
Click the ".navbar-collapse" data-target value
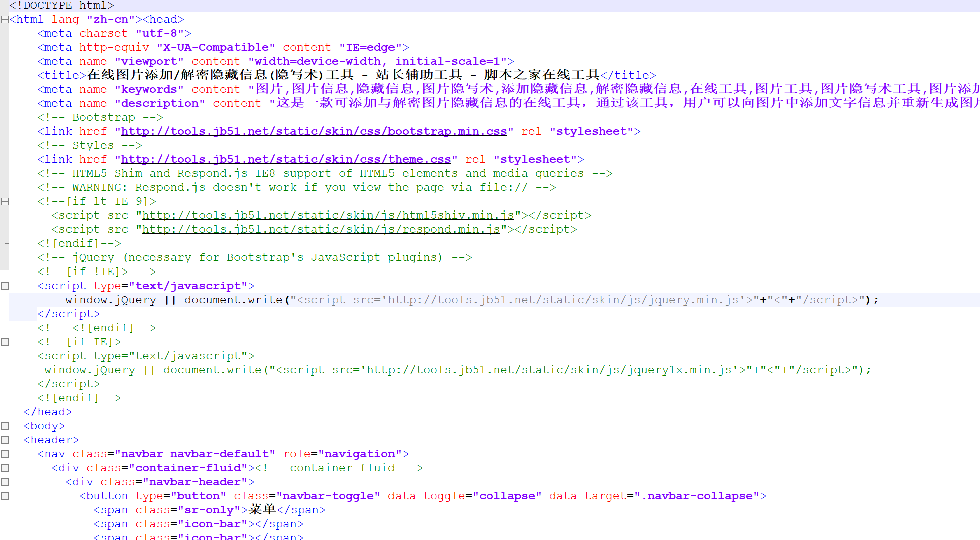pyautogui.click(x=697, y=496)
